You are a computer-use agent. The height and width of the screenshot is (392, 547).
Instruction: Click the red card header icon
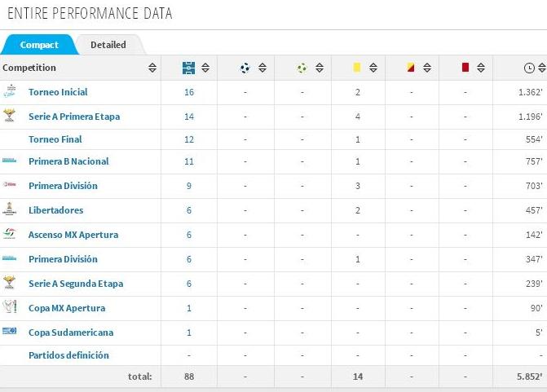point(465,67)
